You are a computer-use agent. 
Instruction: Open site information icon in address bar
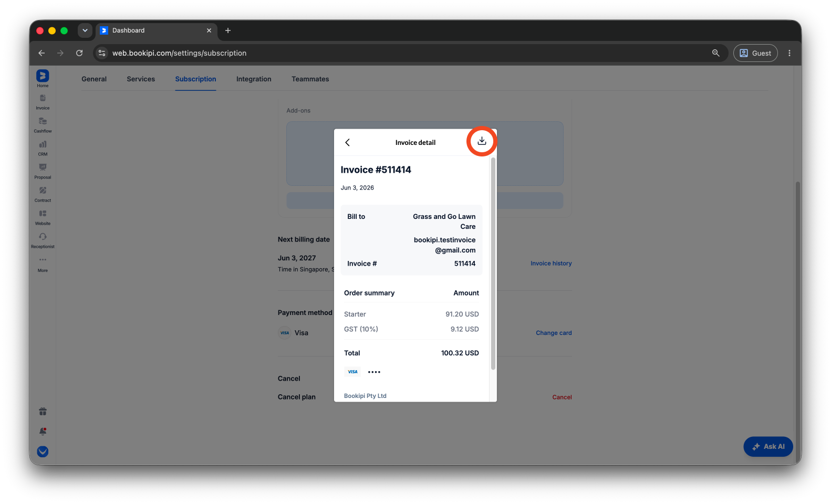click(102, 53)
